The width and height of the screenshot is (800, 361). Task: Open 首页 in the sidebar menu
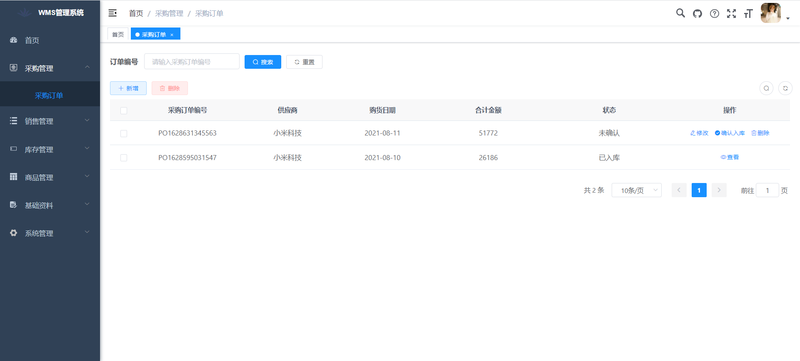pos(50,40)
